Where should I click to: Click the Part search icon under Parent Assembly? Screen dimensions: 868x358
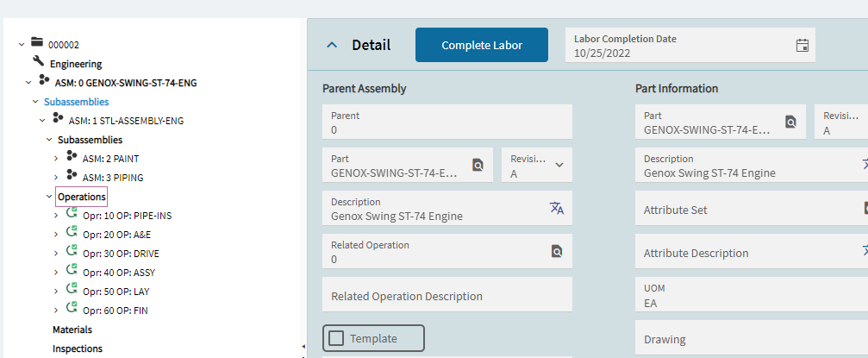coord(478,165)
